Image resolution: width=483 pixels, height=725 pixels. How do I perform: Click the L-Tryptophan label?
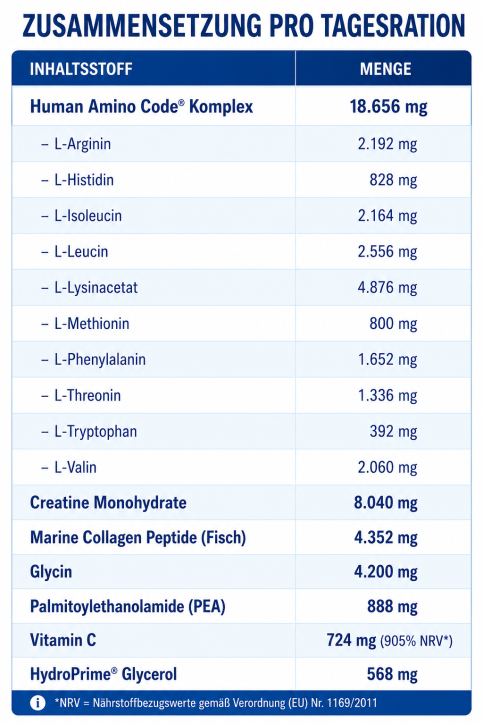point(96,431)
